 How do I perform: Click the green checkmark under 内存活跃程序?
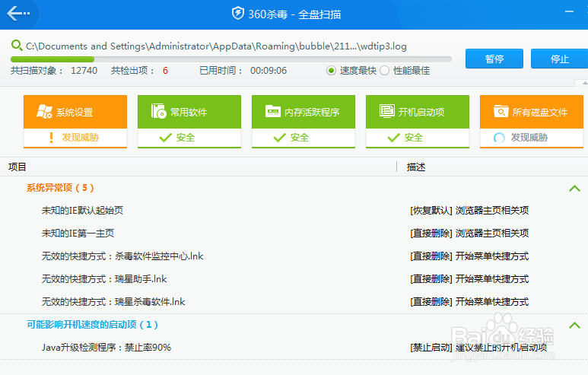(x=279, y=138)
